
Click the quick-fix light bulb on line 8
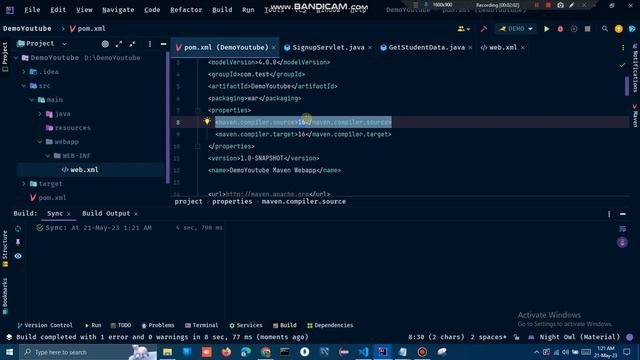pyautogui.click(x=207, y=121)
